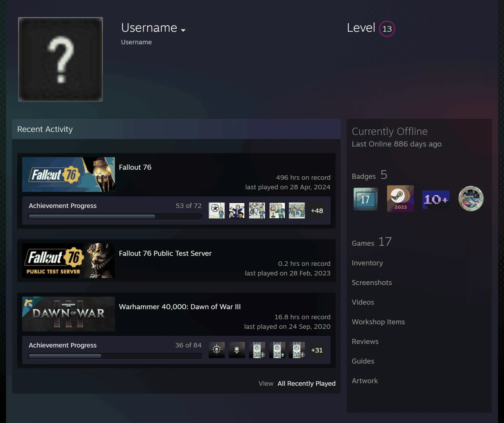Screen dimensions: 504x423
Task: Open the Inventory section
Action: coord(367,263)
